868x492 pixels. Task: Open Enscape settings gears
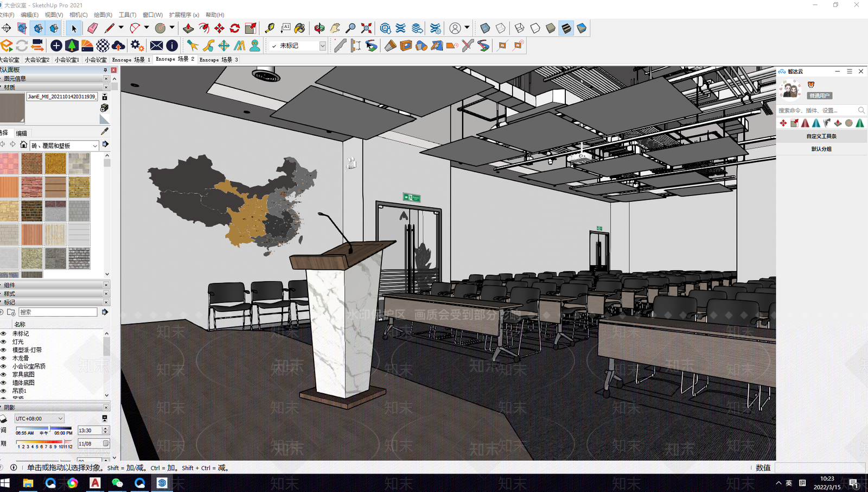[x=137, y=46]
